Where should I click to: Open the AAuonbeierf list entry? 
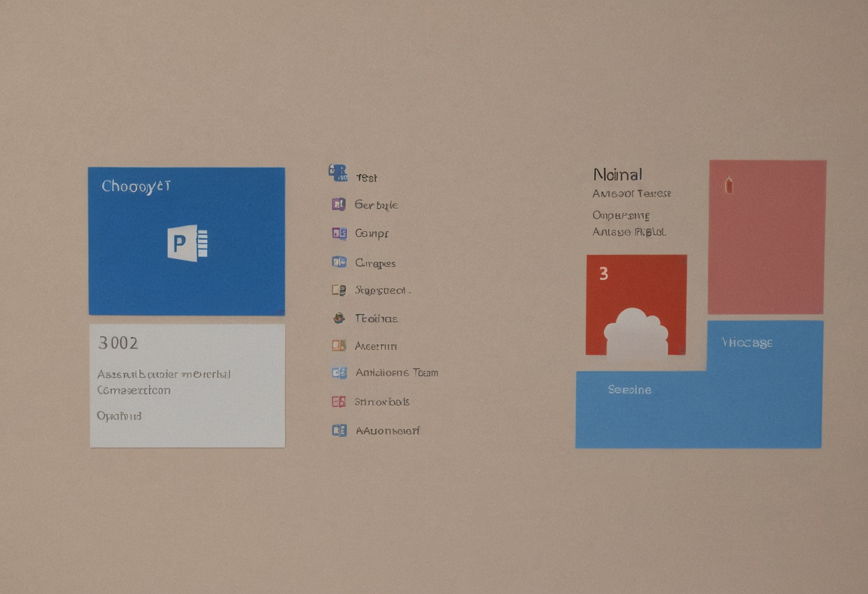point(388,431)
